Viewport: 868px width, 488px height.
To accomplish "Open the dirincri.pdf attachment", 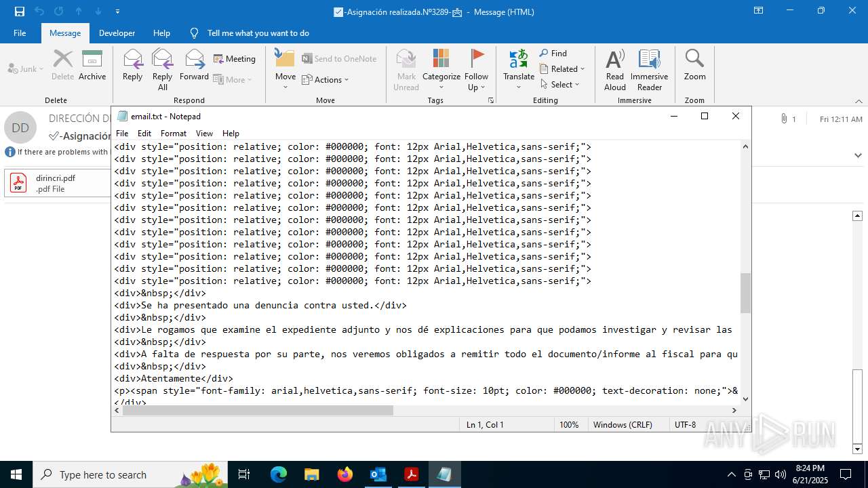I will click(x=57, y=183).
